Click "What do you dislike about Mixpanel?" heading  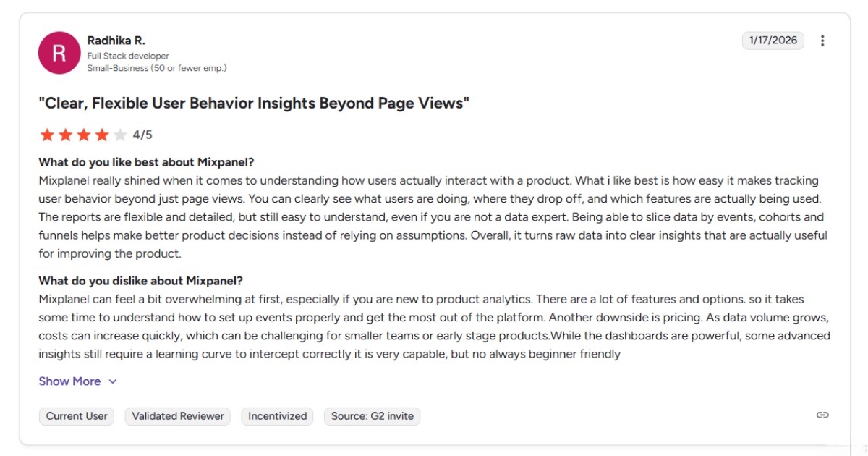tap(140, 281)
